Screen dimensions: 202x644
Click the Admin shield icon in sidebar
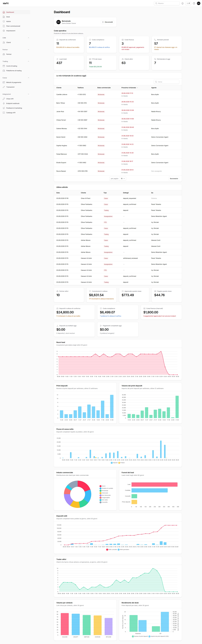4,22
